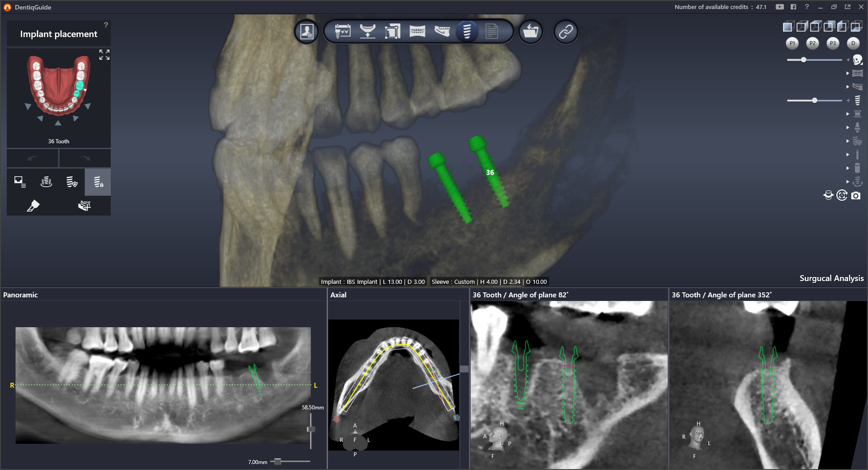Click the link icon next to folder button
This screenshot has height=470, width=868.
(566, 31)
